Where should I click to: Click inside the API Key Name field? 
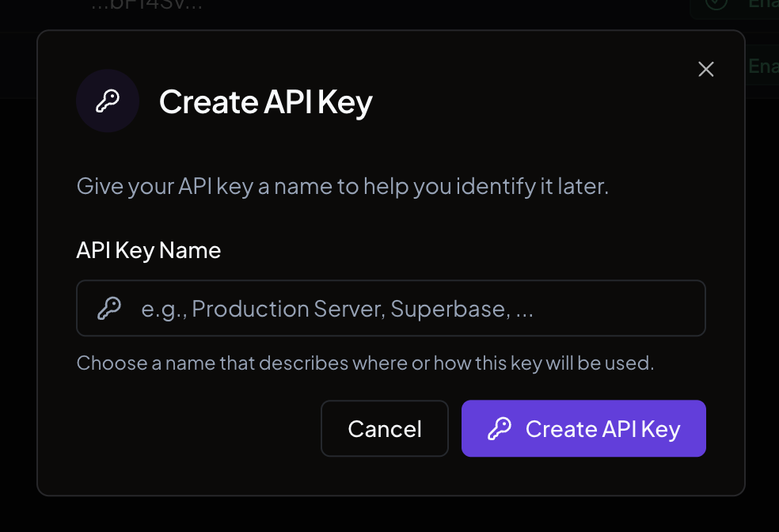click(x=391, y=308)
